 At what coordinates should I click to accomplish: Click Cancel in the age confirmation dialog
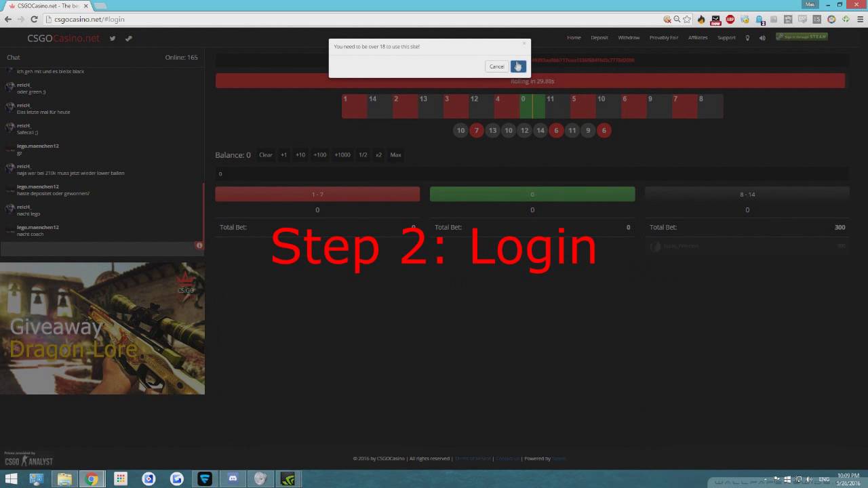pos(497,66)
